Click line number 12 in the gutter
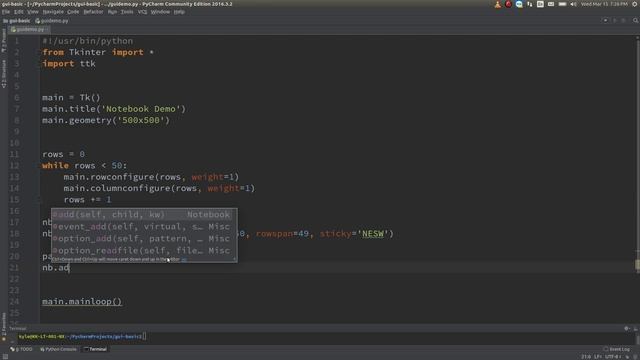 coord(15,166)
